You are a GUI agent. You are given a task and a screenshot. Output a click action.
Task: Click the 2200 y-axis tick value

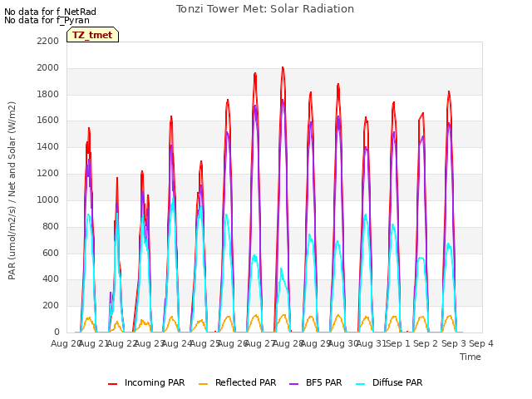point(48,41)
